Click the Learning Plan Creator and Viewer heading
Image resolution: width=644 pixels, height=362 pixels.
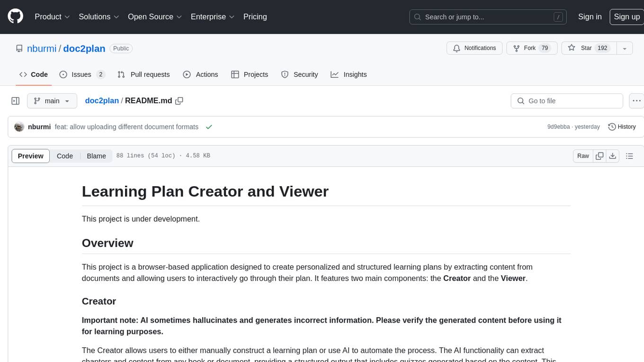[x=205, y=191]
